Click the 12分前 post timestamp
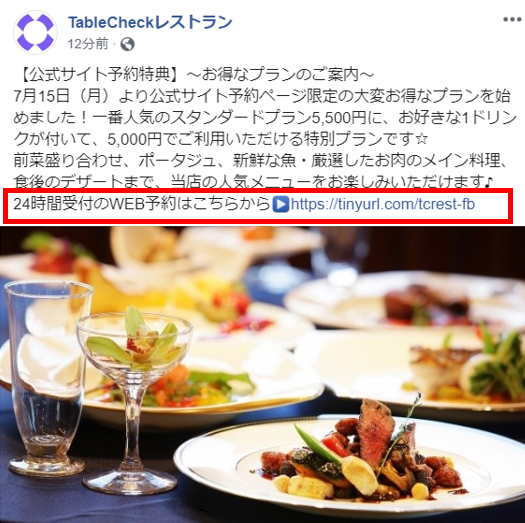Viewport: 525px width, 523px height. 88,44
